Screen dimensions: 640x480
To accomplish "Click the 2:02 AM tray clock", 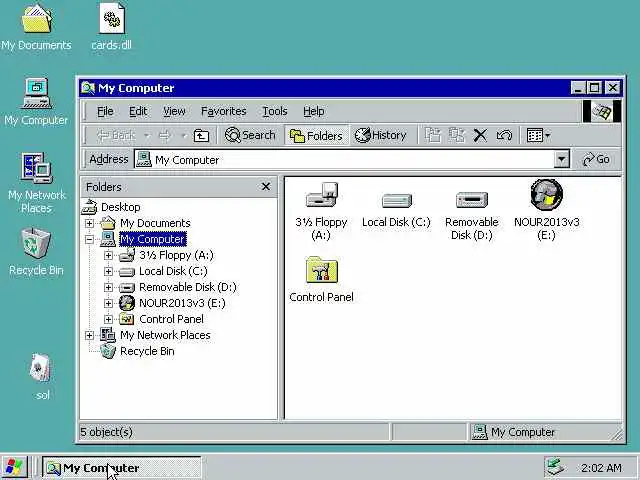I will pyautogui.click(x=601, y=468).
